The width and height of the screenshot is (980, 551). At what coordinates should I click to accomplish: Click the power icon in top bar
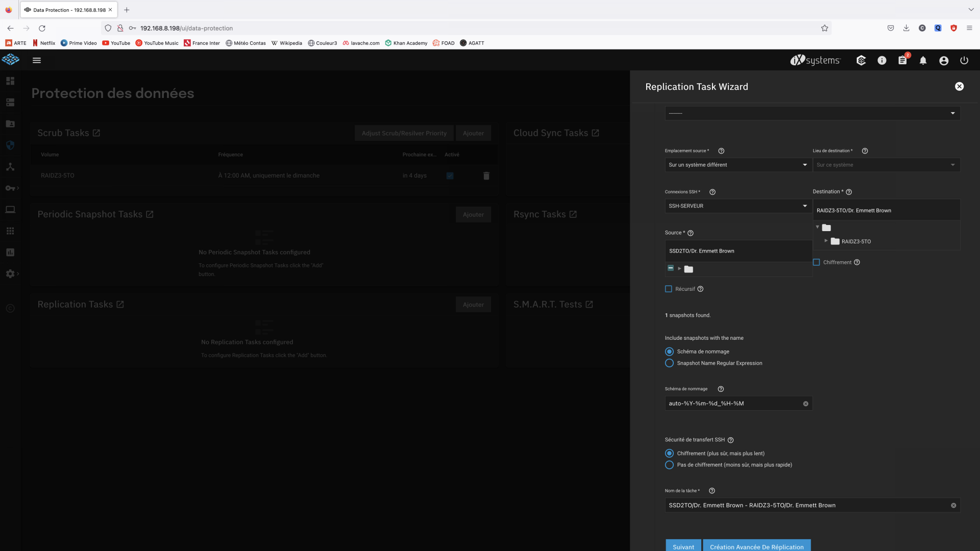tap(964, 60)
